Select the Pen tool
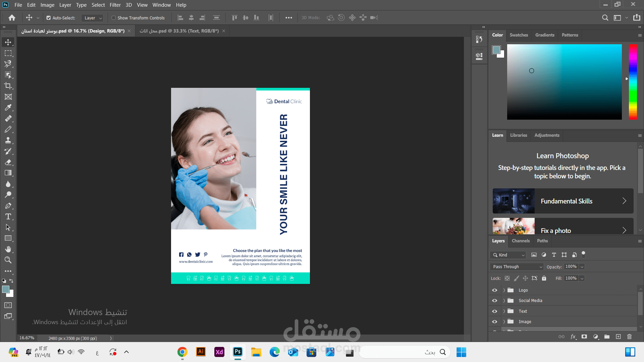The height and width of the screenshot is (362, 644). tap(8, 206)
